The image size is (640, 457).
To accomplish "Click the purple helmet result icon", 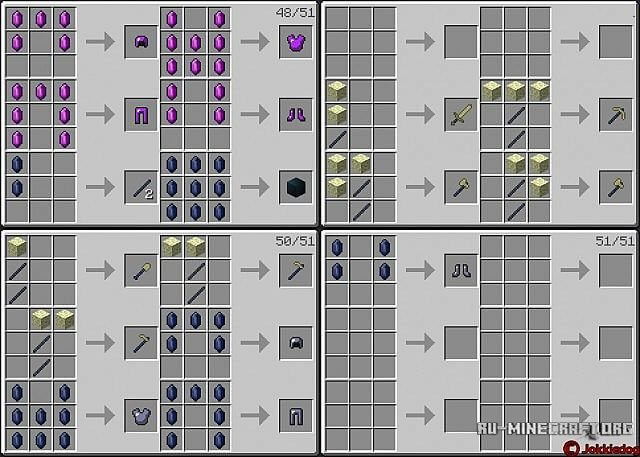I will pos(141,42).
